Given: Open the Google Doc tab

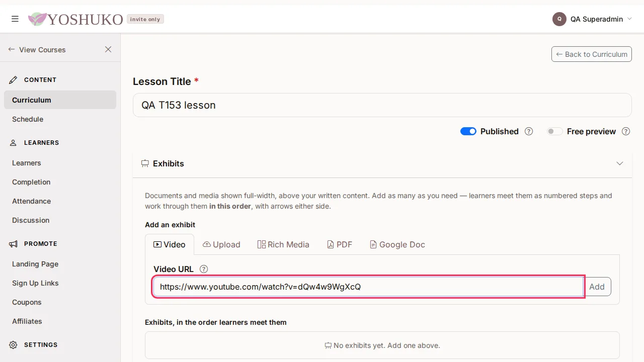Looking at the screenshot, I should [x=397, y=244].
